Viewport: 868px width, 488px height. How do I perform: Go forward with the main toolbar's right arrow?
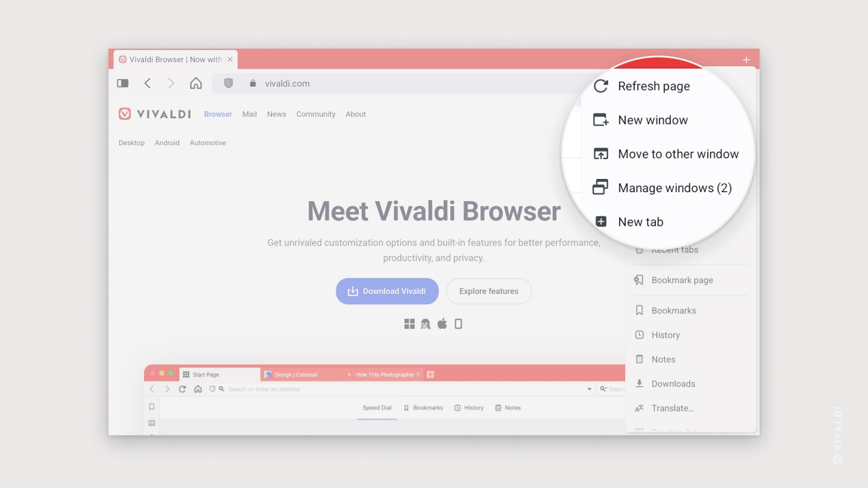(x=171, y=84)
